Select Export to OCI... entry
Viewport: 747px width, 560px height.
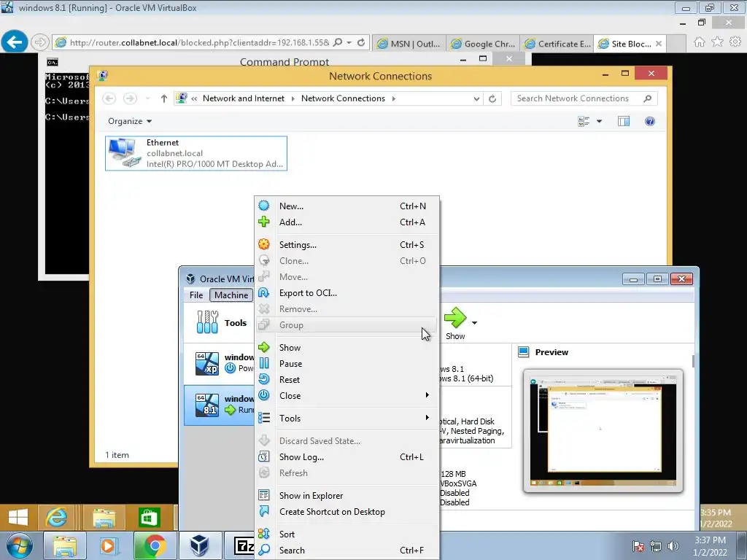click(347, 293)
